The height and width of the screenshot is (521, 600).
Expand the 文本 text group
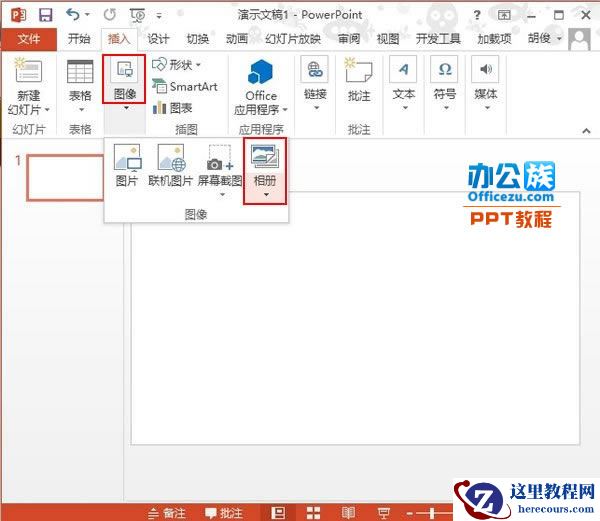pyautogui.click(x=404, y=84)
